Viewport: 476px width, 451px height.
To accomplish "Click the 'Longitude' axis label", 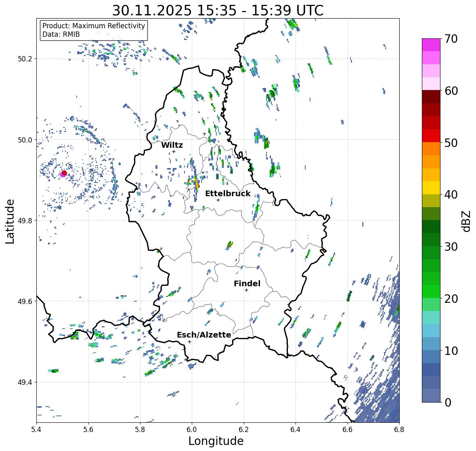I will (216, 441).
